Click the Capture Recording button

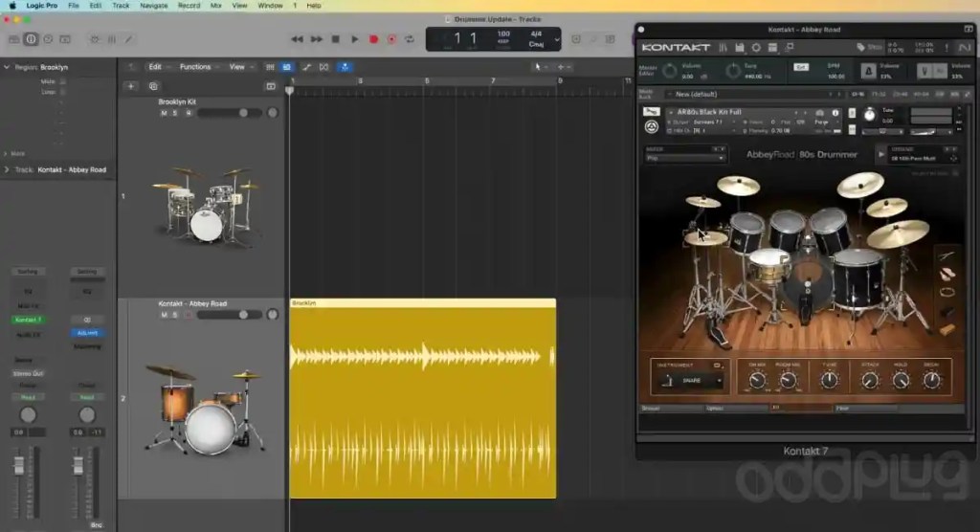click(391, 39)
